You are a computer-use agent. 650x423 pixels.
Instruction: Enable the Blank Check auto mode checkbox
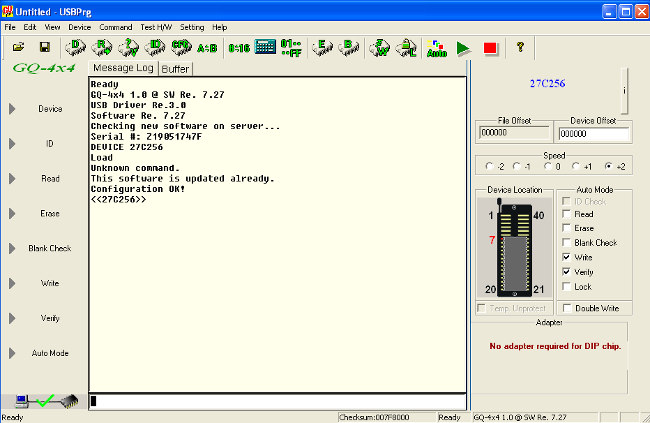pos(566,243)
